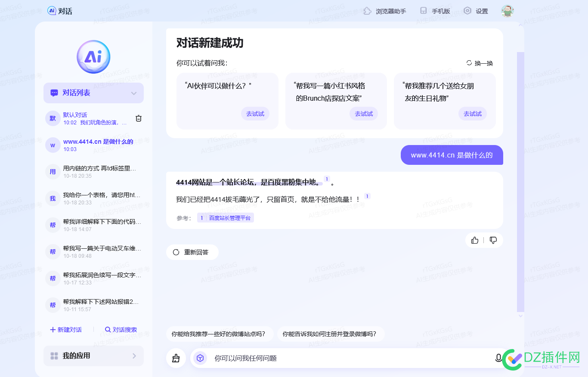Image resolution: width=588 pixels, height=377 pixels.
Task: Open 手机版 phone icon
Action: (x=424, y=11)
